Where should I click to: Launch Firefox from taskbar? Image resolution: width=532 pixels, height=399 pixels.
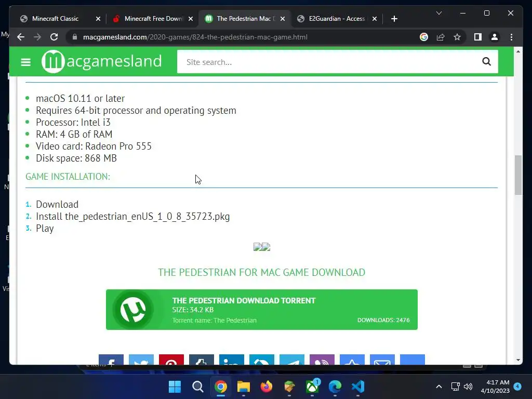tap(267, 387)
